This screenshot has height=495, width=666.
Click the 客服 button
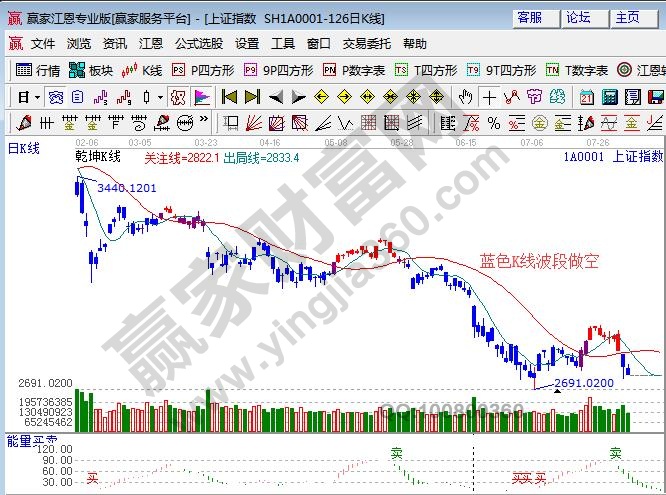click(531, 17)
